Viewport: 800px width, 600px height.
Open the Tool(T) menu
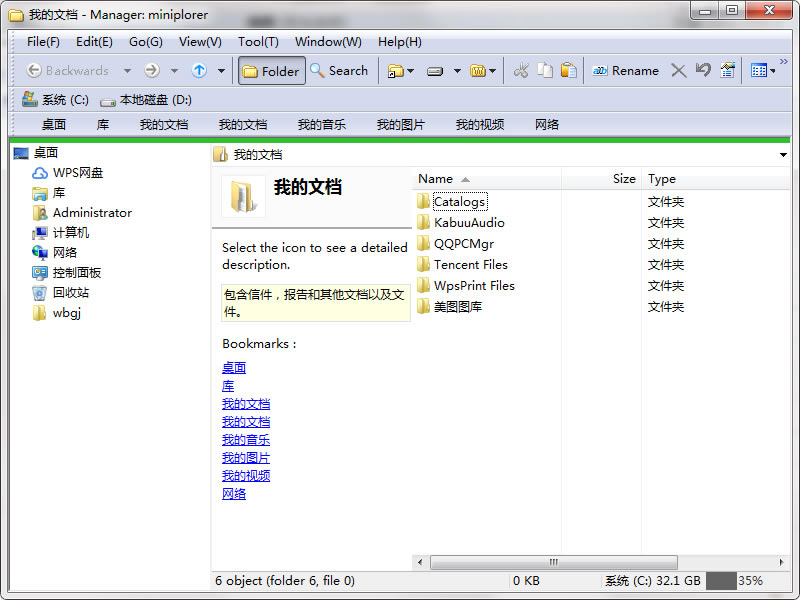coord(257,41)
